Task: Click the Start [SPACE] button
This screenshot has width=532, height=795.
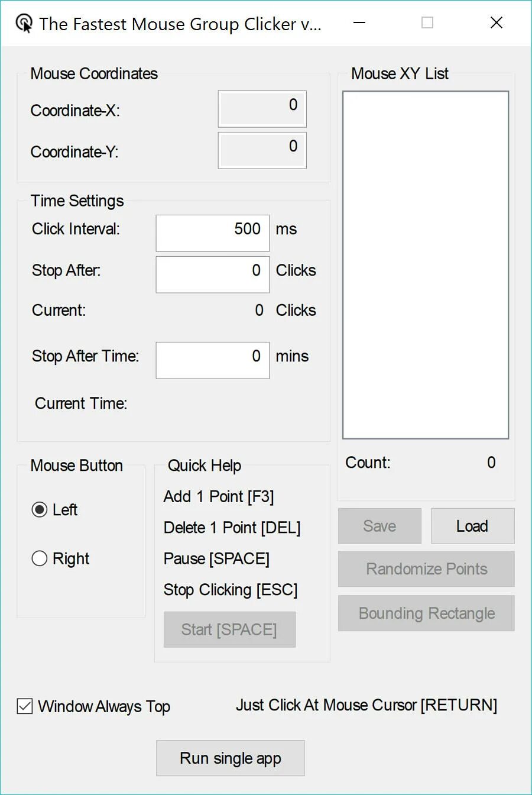Action: click(x=229, y=629)
